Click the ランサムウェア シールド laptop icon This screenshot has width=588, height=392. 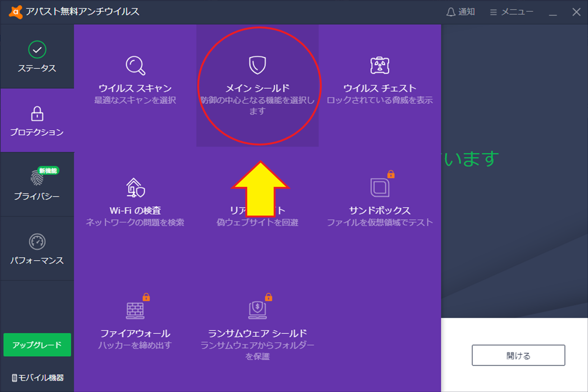[258, 310]
